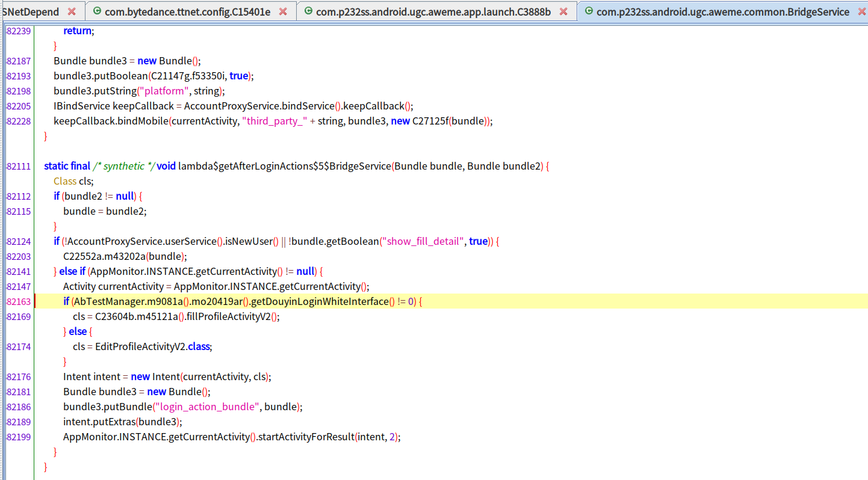Close the launch.C3888b tab
The width and height of the screenshot is (868, 480).
563,11
